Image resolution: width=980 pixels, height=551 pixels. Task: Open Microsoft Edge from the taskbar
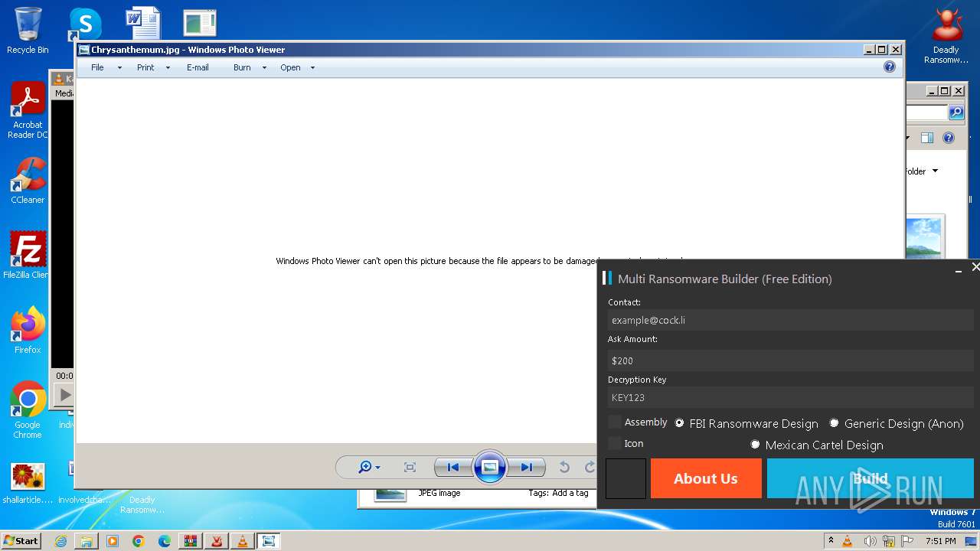[165, 541]
